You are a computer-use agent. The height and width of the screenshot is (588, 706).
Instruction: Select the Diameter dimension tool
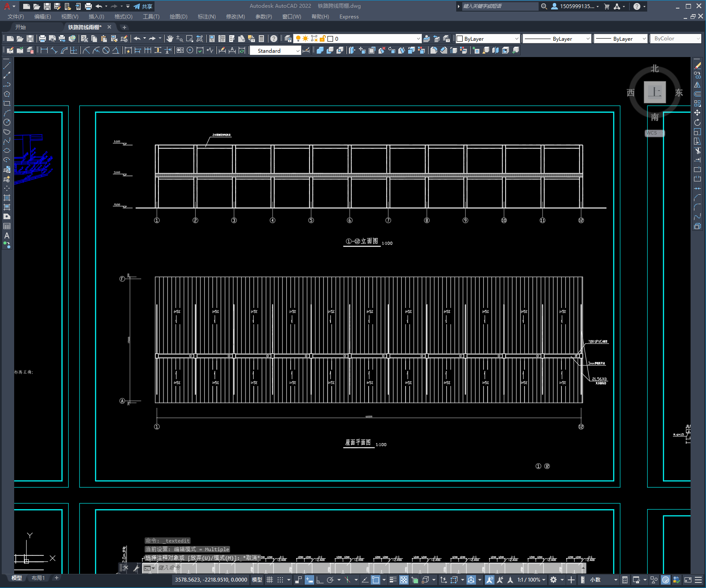pos(106,50)
